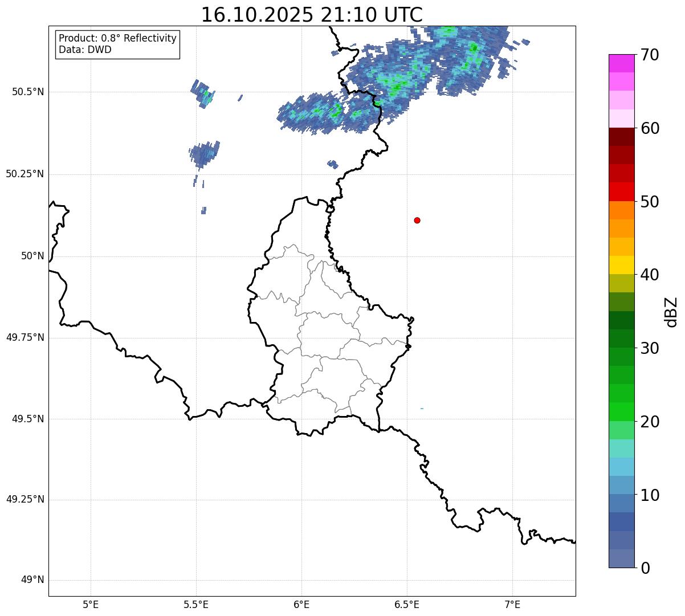Click the light turquoise swatch above 15 dBZ
Viewport: 685px width, 616px height.
coord(621,448)
